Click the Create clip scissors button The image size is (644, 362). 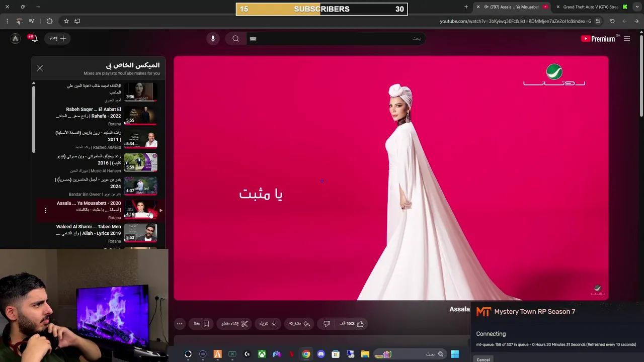[234, 324]
